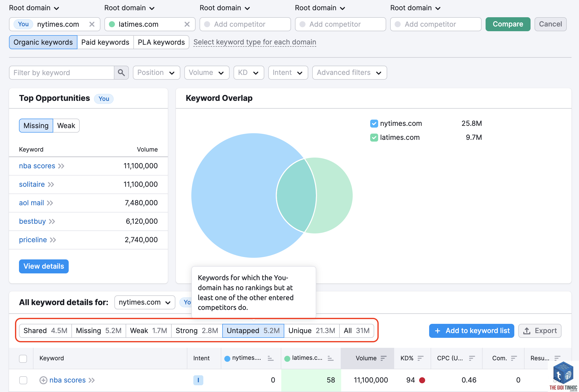Select the PLA keywords tab
The width and height of the screenshot is (579, 392).
pyautogui.click(x=161, y=42)
